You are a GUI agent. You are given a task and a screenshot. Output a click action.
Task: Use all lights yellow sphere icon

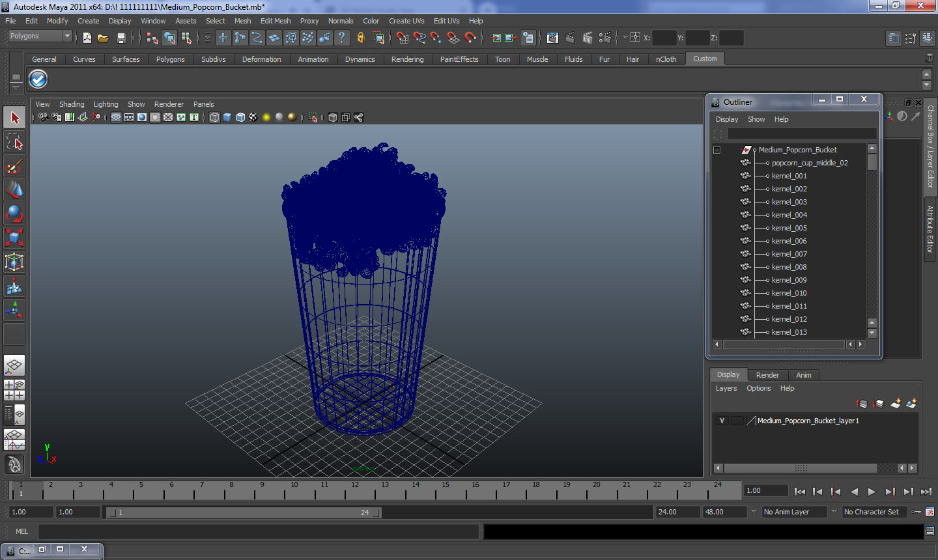click(x=266, y=117)
